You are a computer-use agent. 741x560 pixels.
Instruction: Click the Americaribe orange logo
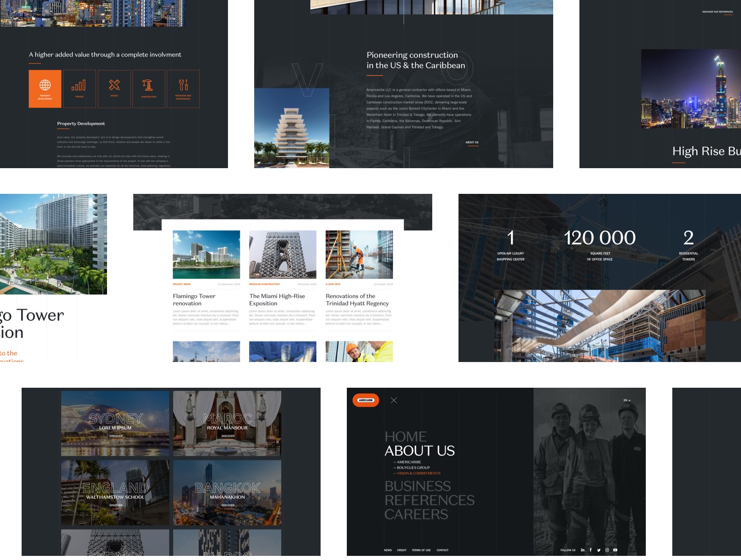click(x=366, y=400)
